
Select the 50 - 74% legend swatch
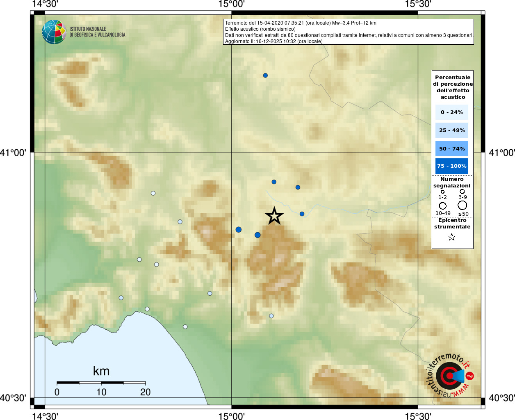(x=451, y=148)
